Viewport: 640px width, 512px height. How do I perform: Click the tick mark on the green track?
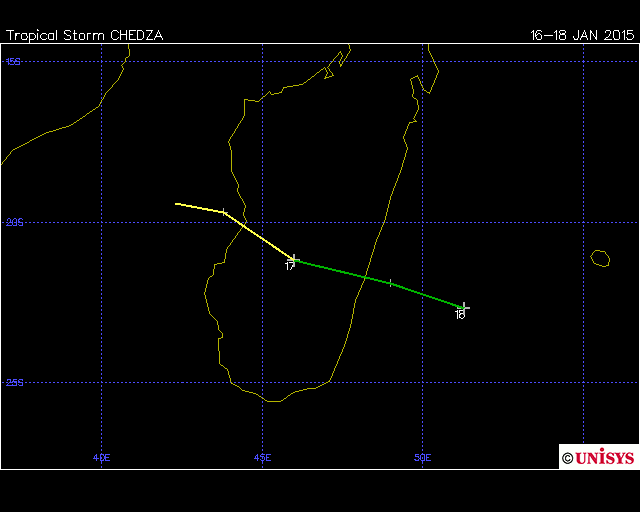(390, 283)
